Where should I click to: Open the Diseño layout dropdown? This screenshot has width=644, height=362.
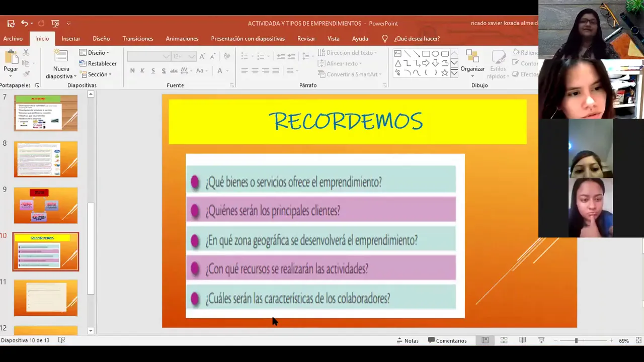[94, 53]
